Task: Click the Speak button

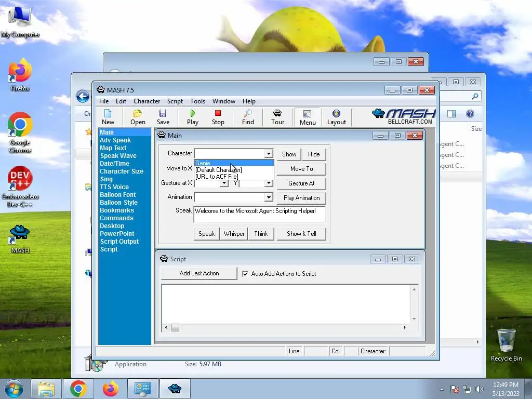Action: [x=206, y=234]
